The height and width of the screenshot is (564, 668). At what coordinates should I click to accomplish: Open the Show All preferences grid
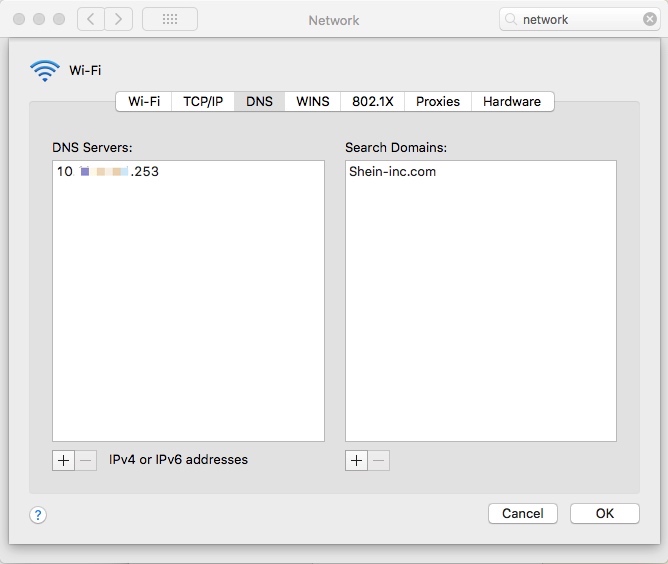[x=169, y=19]
